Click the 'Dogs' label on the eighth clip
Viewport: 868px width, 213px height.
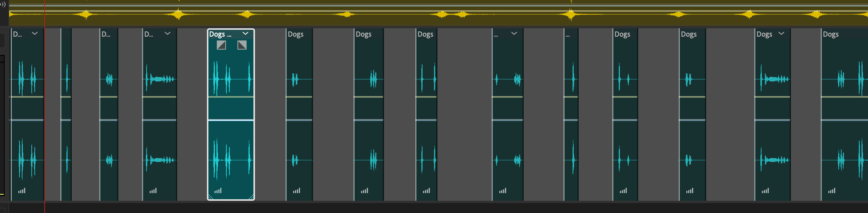coord(425,34)
